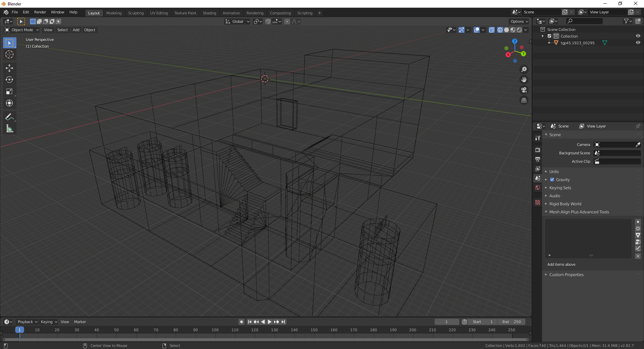Viewport: 644px width, 349px height.
Task: Open the View Layer properties tab icon
Action: pyautogui.click(x=537, y=169)
